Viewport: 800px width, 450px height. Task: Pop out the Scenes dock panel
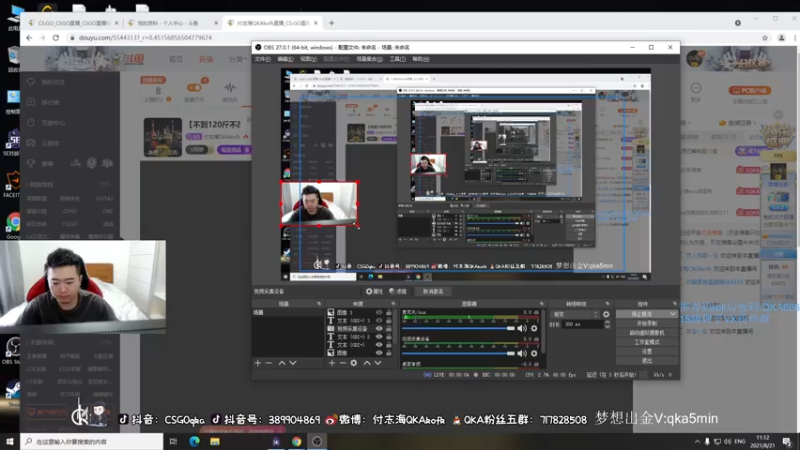(x=319, y=304)
